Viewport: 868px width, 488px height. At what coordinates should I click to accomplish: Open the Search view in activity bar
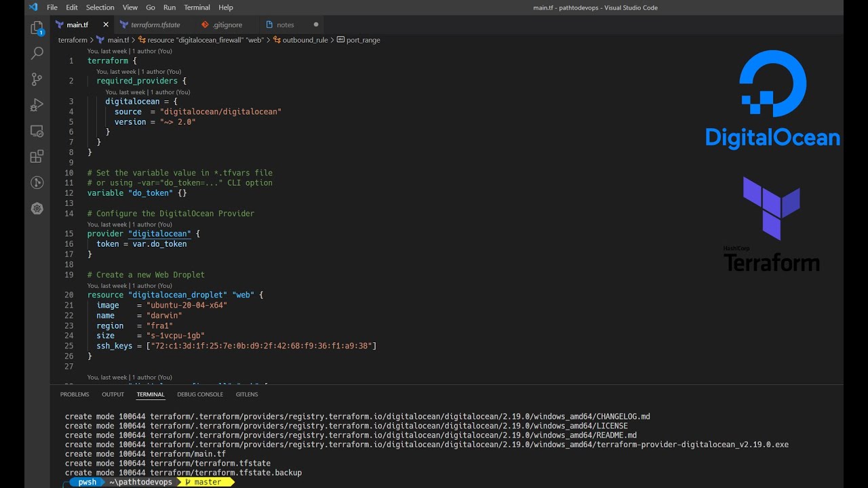coord(37,54)
